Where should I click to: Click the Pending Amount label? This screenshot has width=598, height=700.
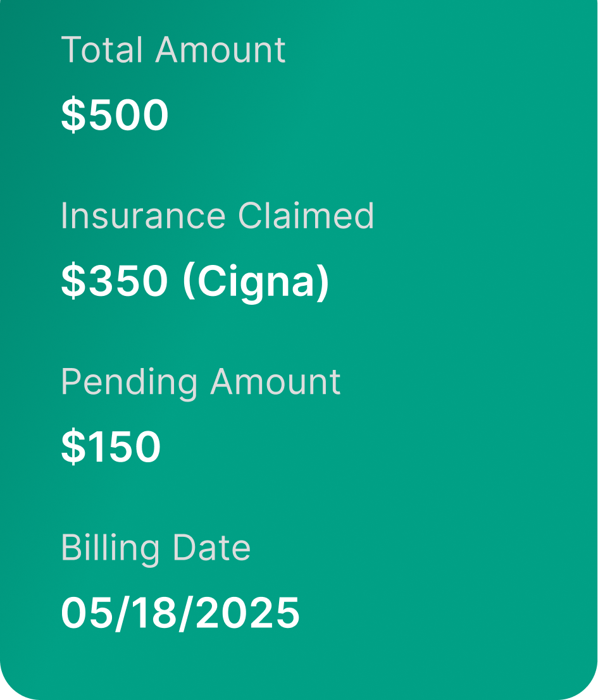click(x=201, y=382)
